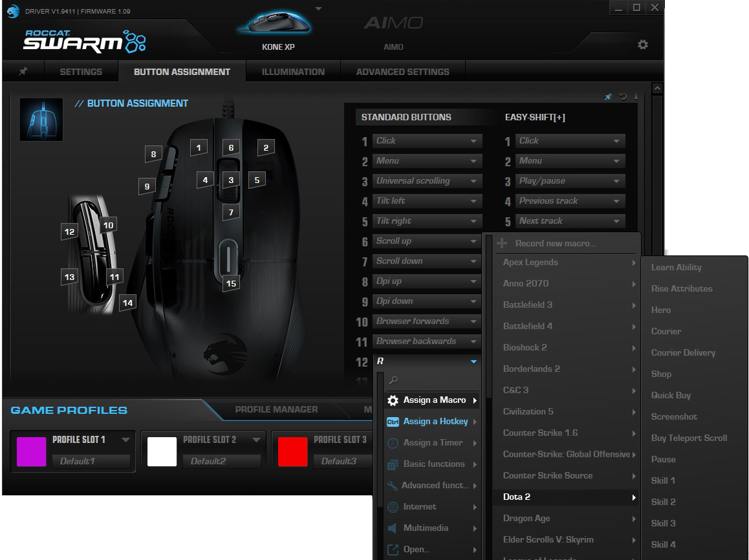Open Easy-Shift Play/pause dropdown
The height and width of the screenshot is (560, 749).
570,181
